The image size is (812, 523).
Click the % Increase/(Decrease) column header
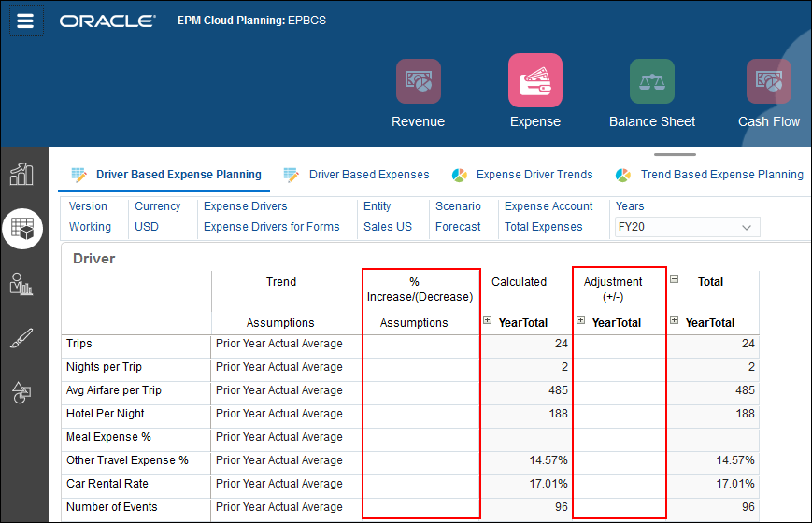[x=420, y=289]
